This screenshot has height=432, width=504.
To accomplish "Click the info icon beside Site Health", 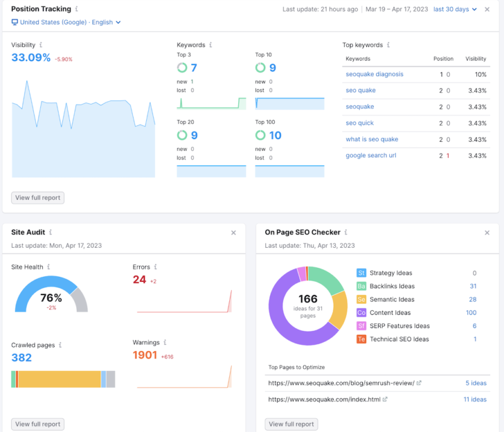I will [49, 267].
